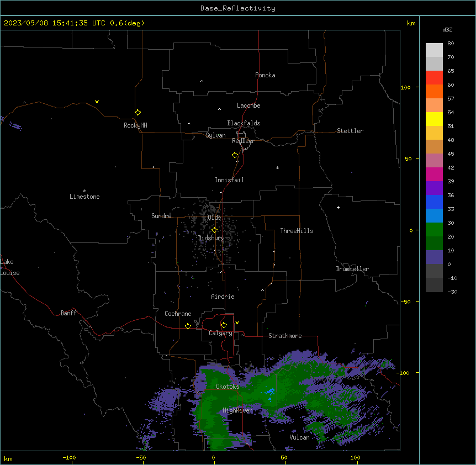Click the Drumheller city label
The image size is (476, 465).
click(x=352, y=269)
